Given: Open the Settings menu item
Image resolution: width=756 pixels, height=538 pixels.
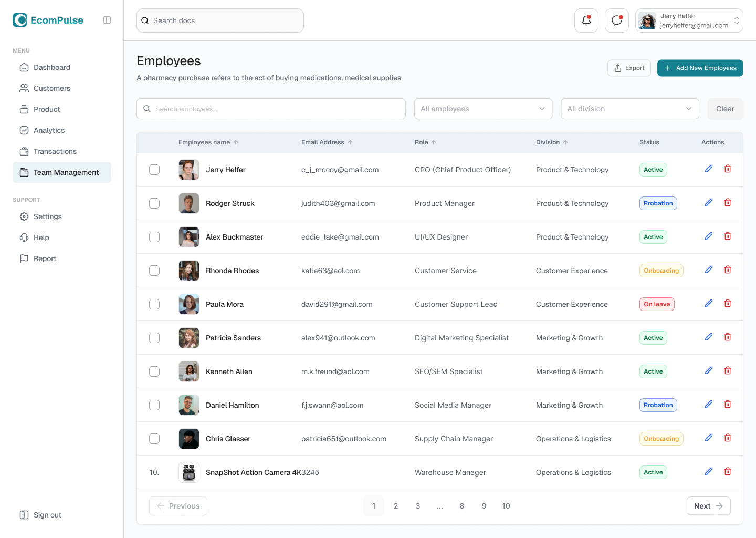Looking at the screenshot, I should 48,216.
